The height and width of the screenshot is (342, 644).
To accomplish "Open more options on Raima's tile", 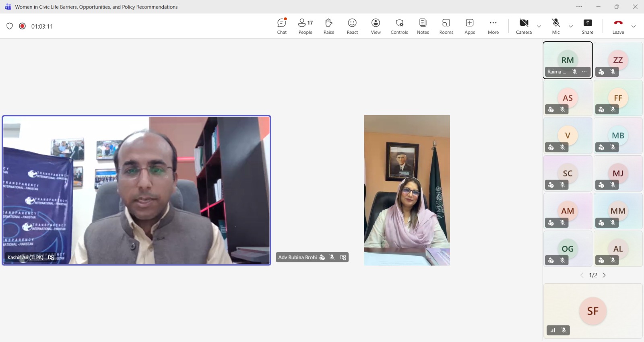I will (x=584, y=72).
